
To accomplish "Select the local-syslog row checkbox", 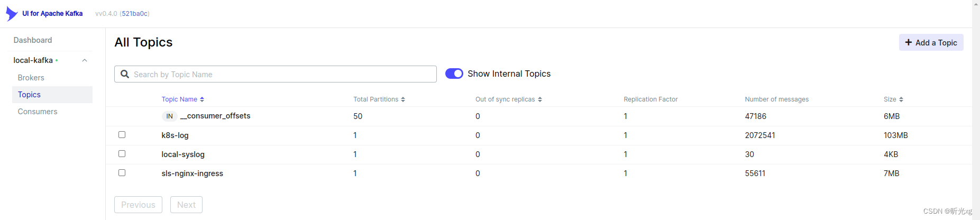I will tap(122, 154).
